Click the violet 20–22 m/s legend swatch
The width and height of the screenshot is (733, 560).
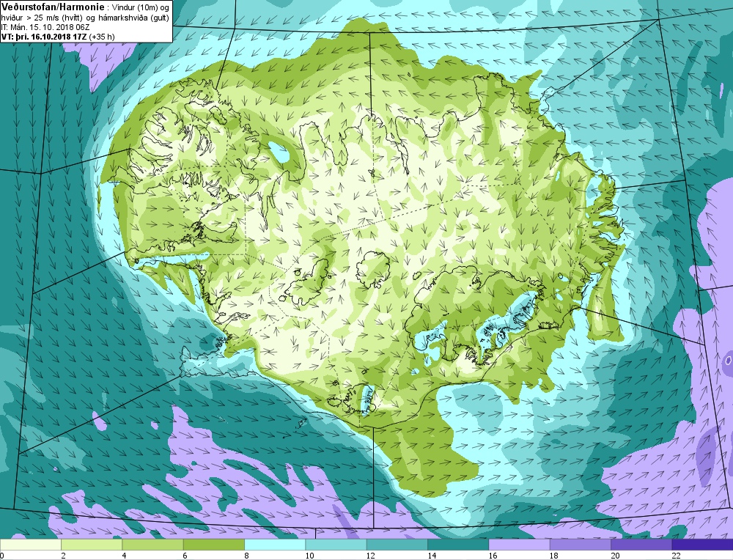point(641,545)
